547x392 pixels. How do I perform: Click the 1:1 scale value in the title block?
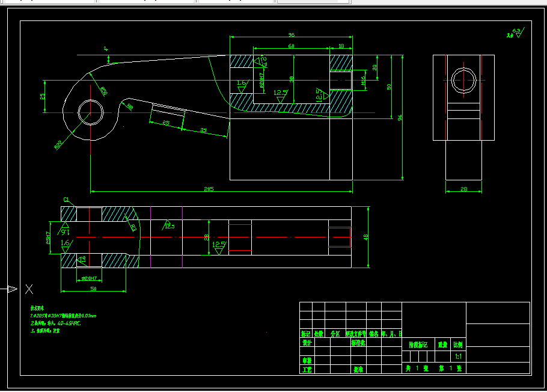(458, 357)
